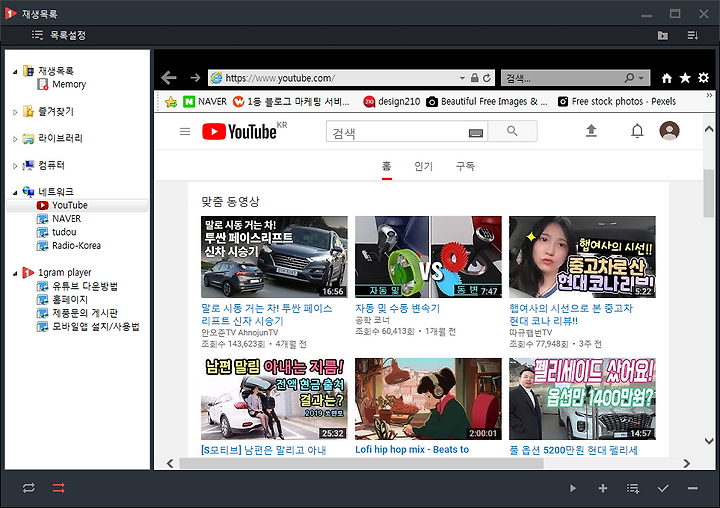Collapse the 네트워크 tree node
This screenshot has height=508, width=720.
[15, 192]
